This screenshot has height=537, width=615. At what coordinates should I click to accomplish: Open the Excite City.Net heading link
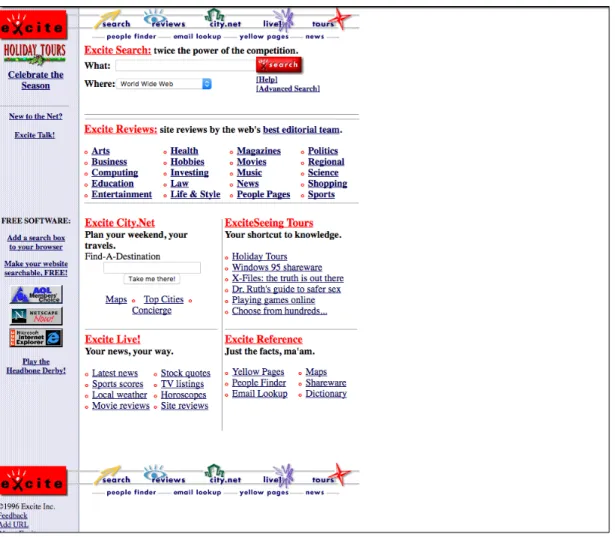pyautogui.click(x=120, y=223)
